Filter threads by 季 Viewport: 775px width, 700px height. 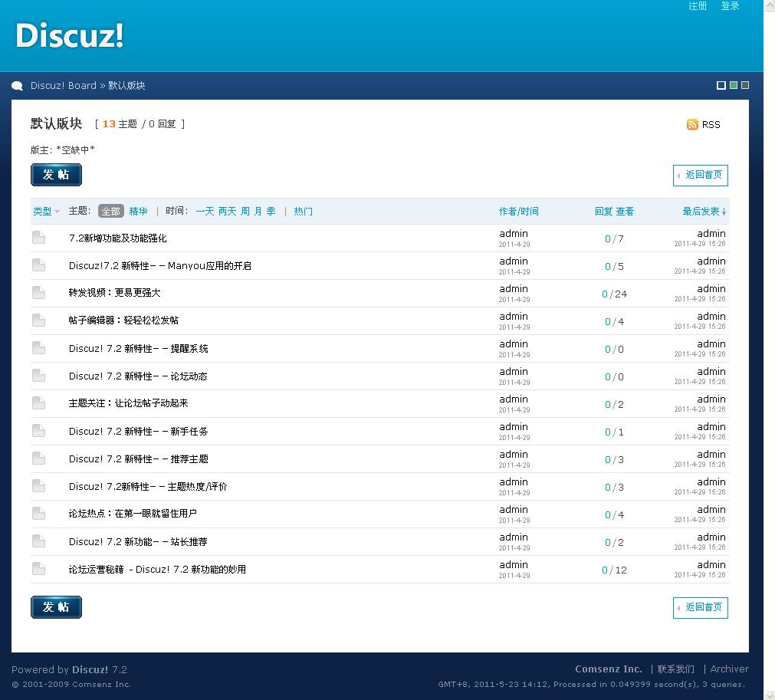pyautogui.click(x=271, y=212)
